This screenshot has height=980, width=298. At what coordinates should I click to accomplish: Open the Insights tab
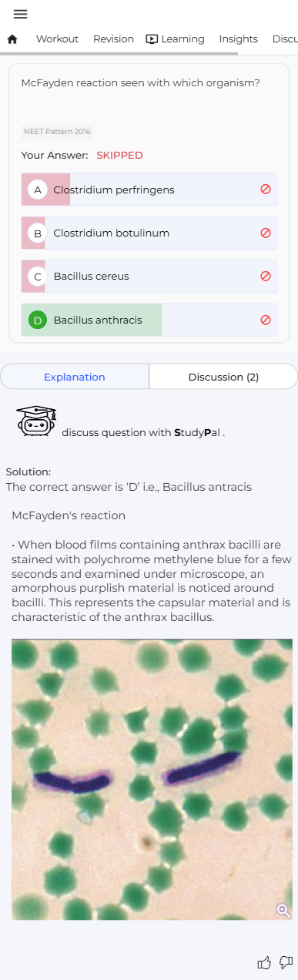(239, 39)
